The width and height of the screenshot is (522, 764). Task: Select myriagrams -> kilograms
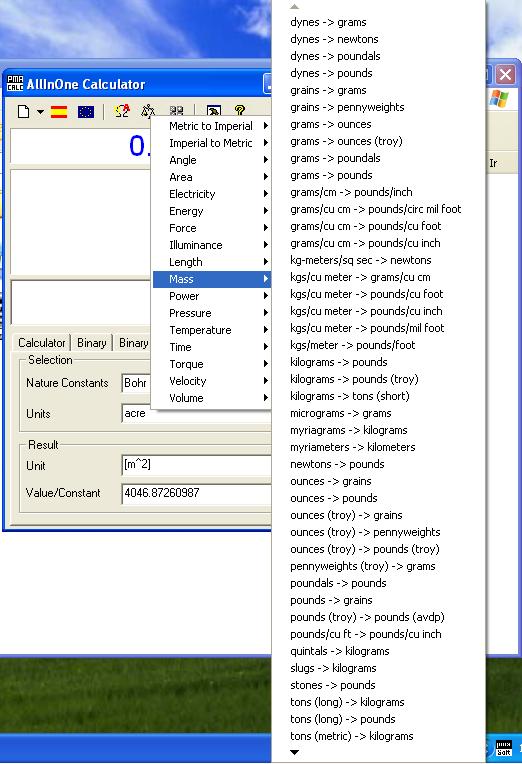coord(378,430)
